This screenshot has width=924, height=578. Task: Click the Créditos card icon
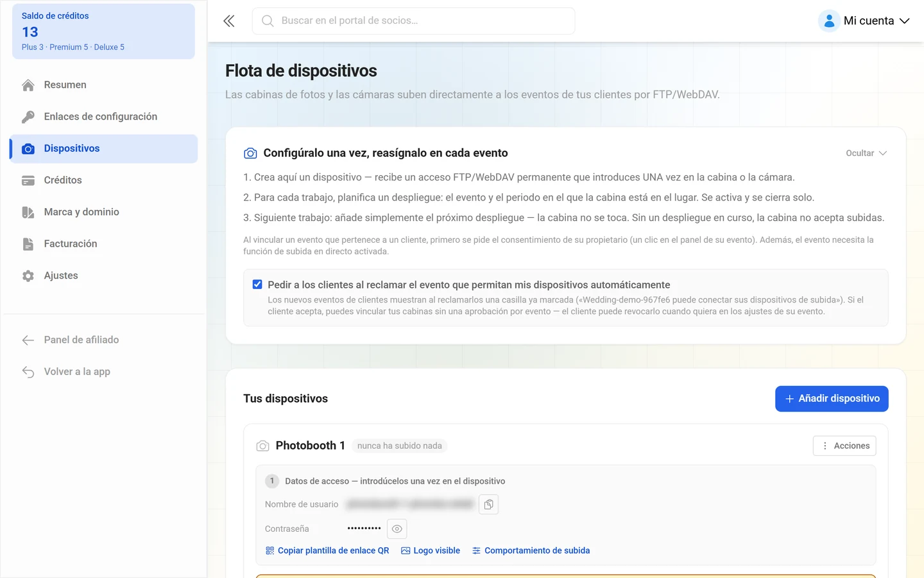click(28, 180)
